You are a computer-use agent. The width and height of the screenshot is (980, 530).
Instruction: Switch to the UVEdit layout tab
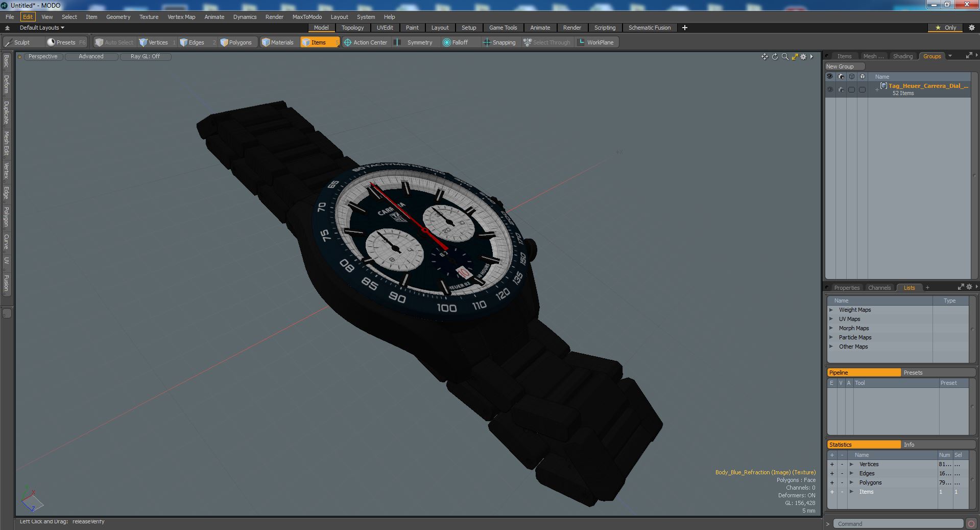pos(385,28)
